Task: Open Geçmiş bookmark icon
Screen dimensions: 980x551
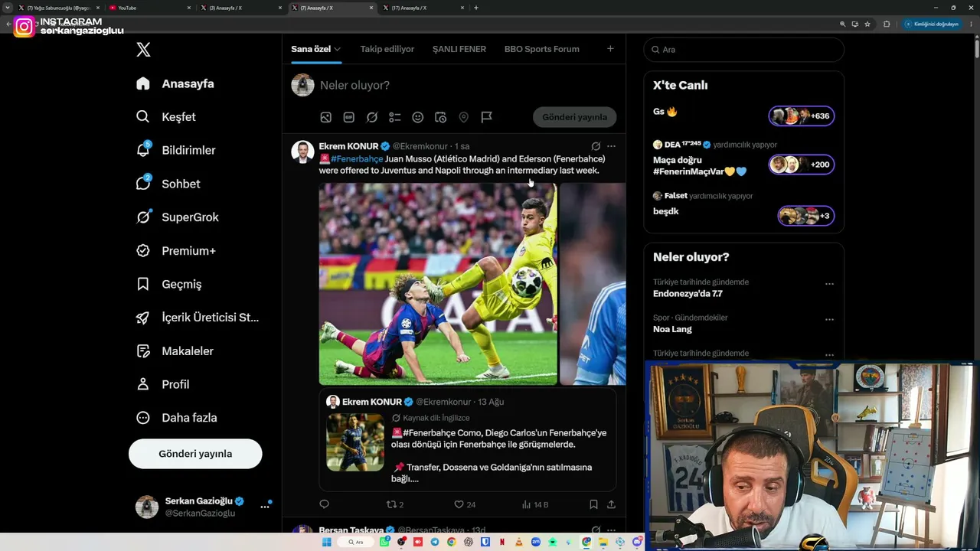Action: pos(143,284)
